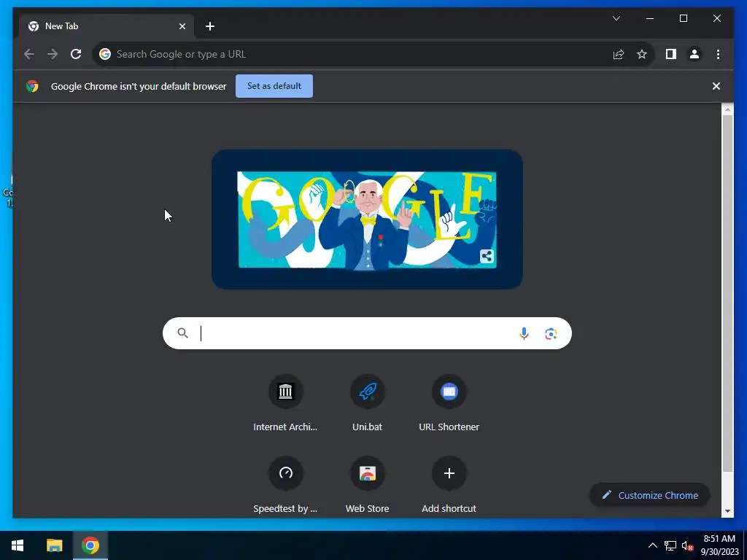Click the magnifier icon in search box
747x560 pixels.
182,332
